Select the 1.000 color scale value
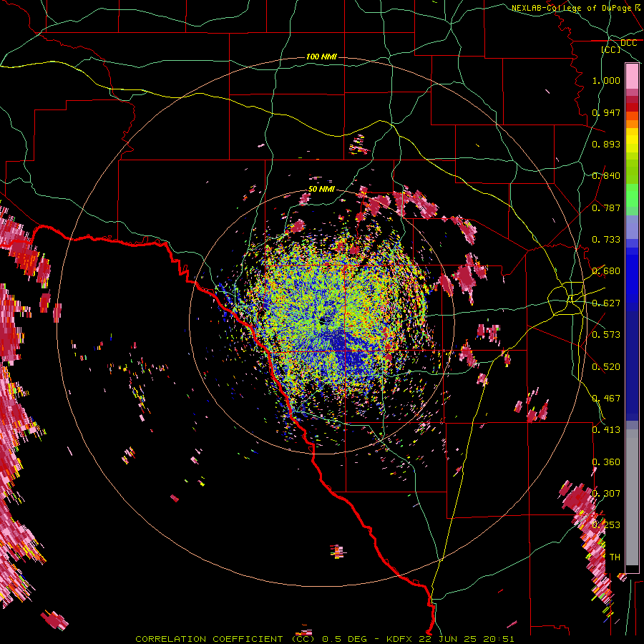This screenshot has height=644, width=644. click(606, 80)
